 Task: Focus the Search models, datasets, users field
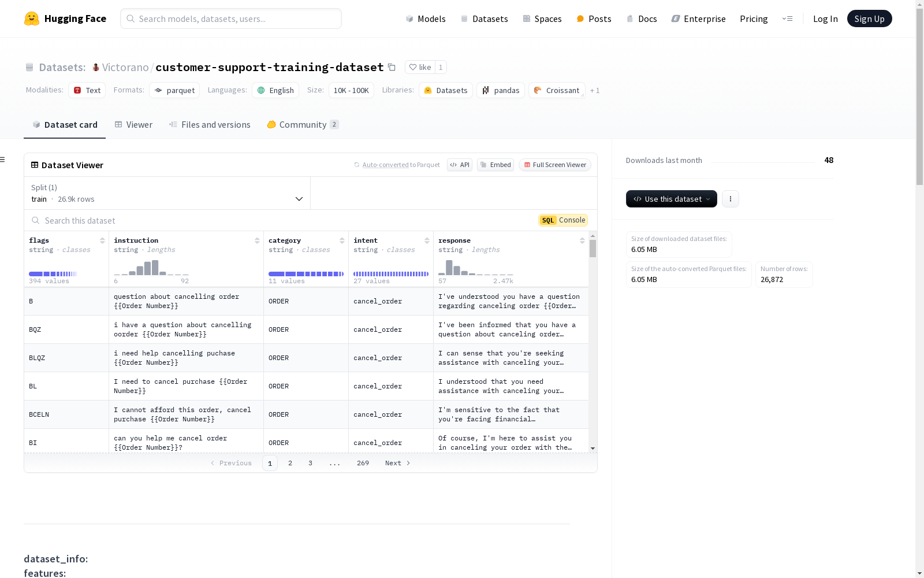[231, 18]
